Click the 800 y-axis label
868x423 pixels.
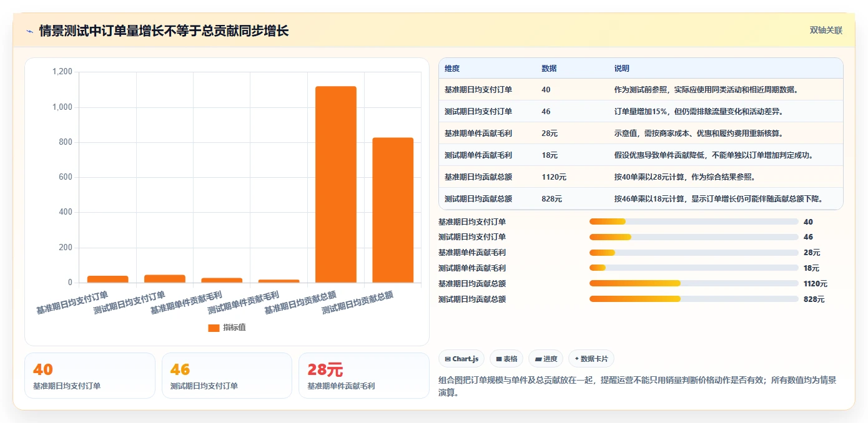(x=66, y=142)
